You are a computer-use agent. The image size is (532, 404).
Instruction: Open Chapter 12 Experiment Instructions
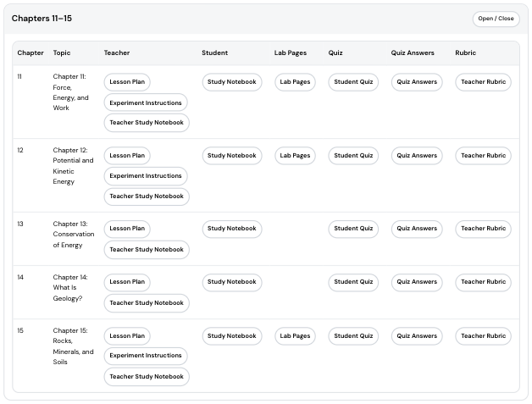[146, 176]
